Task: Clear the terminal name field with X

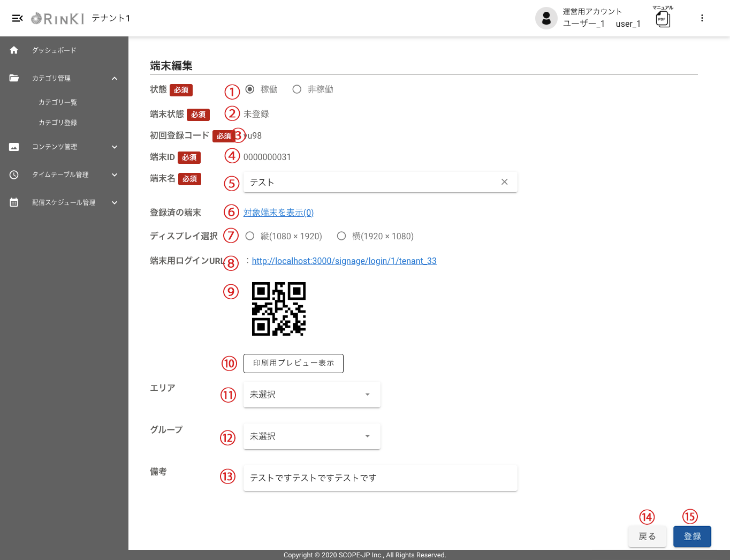Action: pos(504,182)
